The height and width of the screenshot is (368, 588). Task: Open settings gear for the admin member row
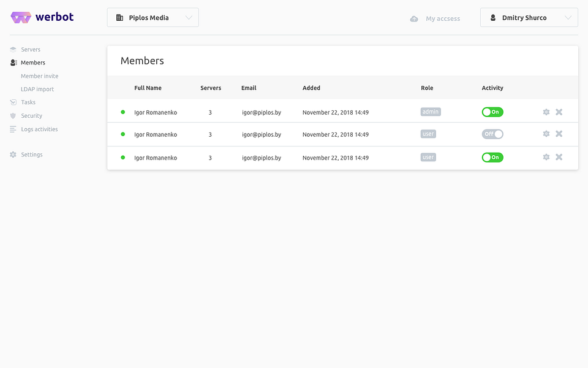(x=546, y=112)
